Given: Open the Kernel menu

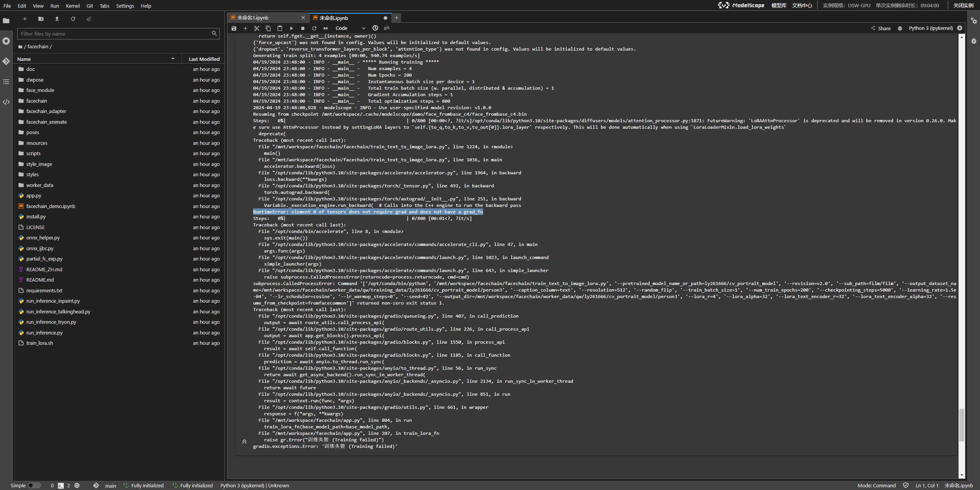Looking at the screenshot, I should point(72,6).
